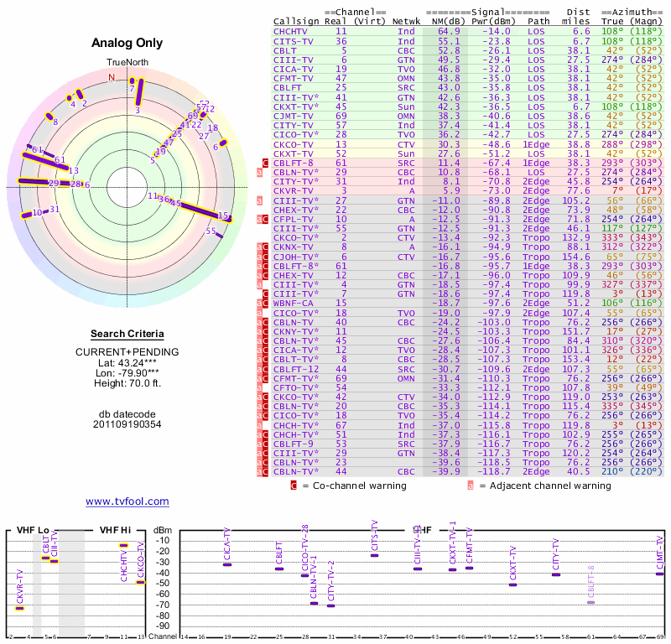Viewport: 671px width, 644px height.
Task: Click the CFTO-TV* callsign in the table
Action: pyautogui.click(x=296, y=387)
